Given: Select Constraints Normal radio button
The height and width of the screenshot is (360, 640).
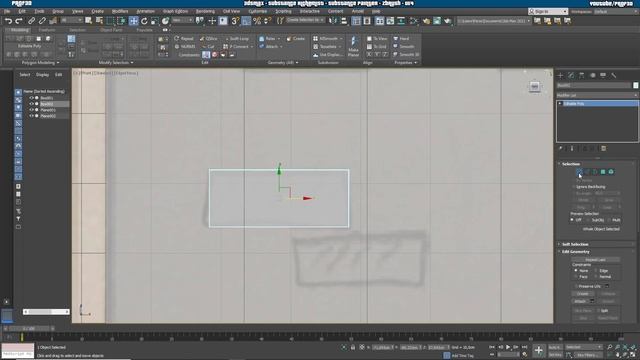Looking at the screenshot, I should [x=596, y=277].
